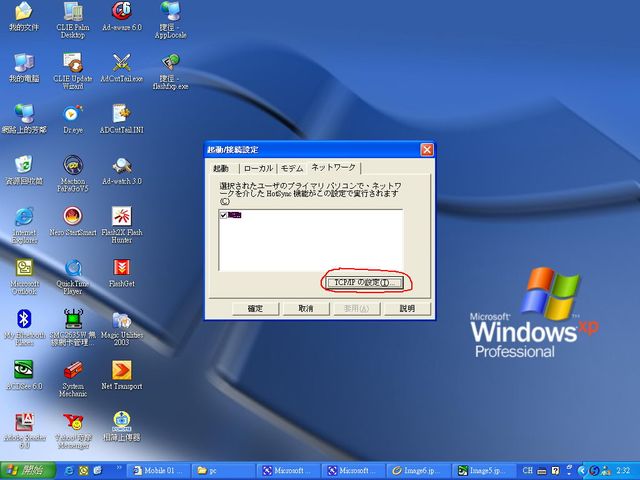Select the ネットワーク tab
Screen dimensions: 640x480
pos(333,167)
